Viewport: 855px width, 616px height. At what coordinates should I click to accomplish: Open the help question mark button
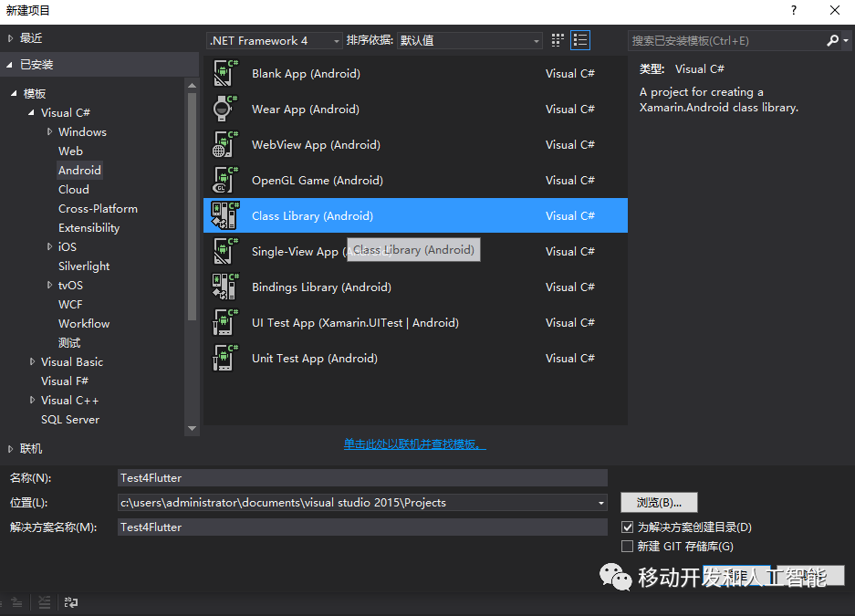tap(794, 10)
